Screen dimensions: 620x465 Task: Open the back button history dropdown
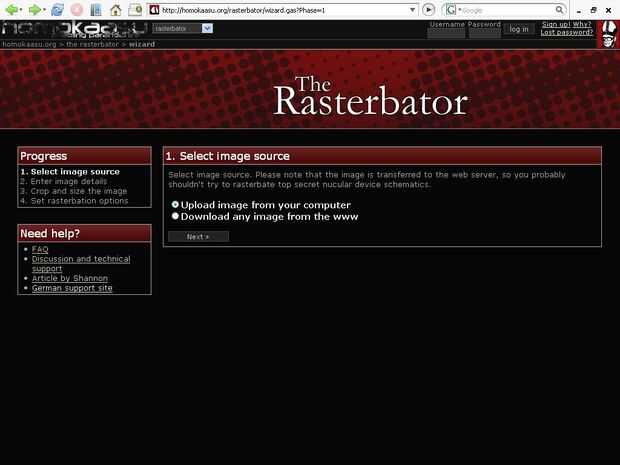(x=21, y=9)
